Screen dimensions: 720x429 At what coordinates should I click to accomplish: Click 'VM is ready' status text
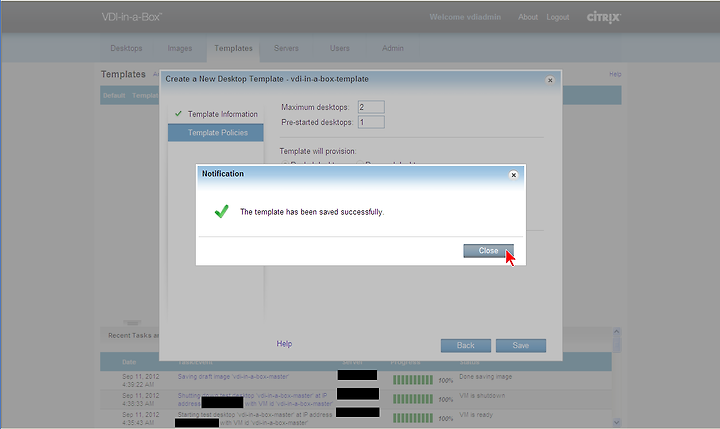tap(476, 415)
